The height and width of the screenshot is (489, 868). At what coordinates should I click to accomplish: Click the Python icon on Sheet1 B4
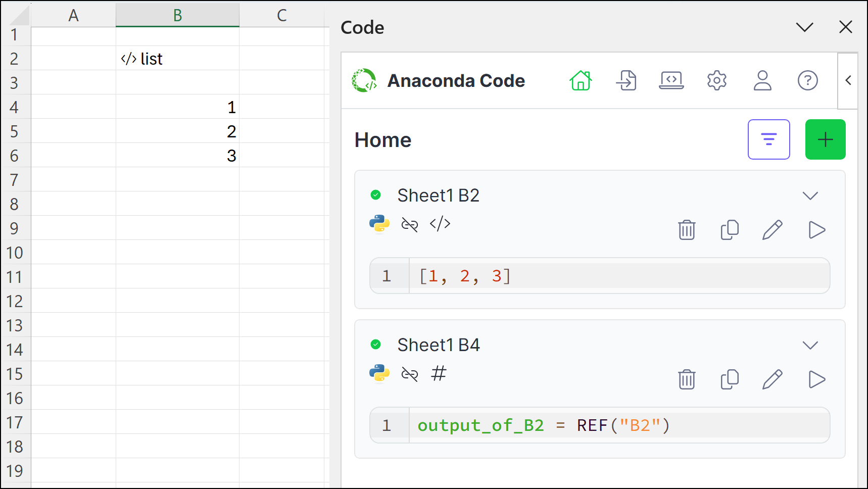[x=379, y=373]
